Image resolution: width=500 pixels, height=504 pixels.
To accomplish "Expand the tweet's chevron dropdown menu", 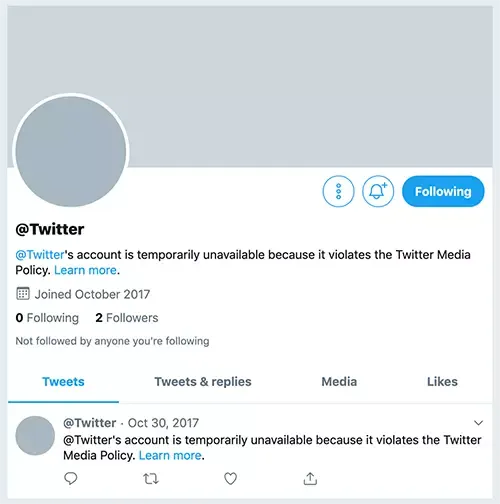I will 478,423.
